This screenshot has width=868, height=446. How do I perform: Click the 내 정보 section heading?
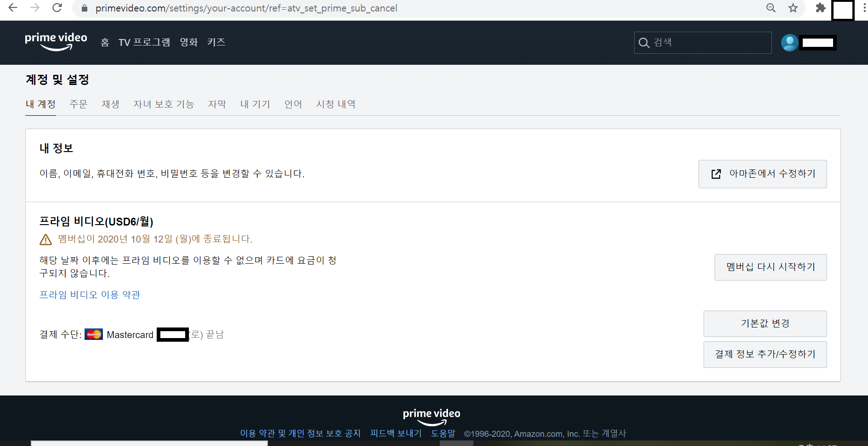(57, 148)
